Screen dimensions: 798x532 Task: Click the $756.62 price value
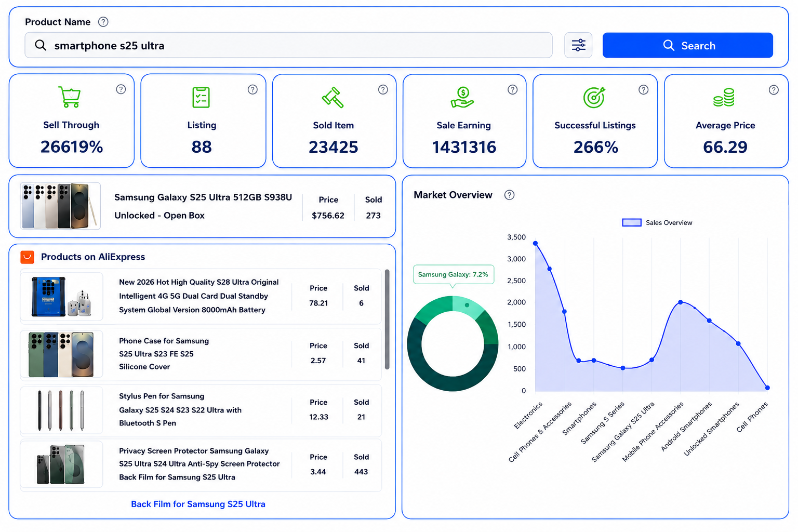click(x=328, y=216)
